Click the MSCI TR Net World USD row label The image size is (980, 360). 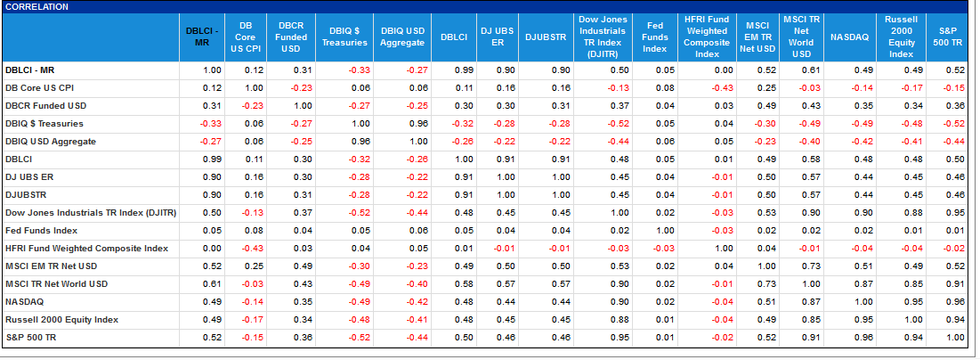(56, 283)
